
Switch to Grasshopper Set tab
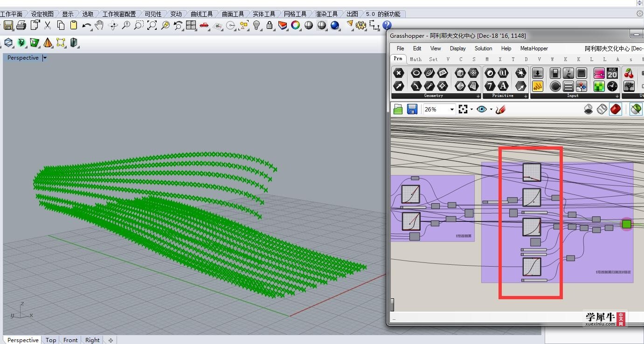pyautogui.click(x=433, y=59)
